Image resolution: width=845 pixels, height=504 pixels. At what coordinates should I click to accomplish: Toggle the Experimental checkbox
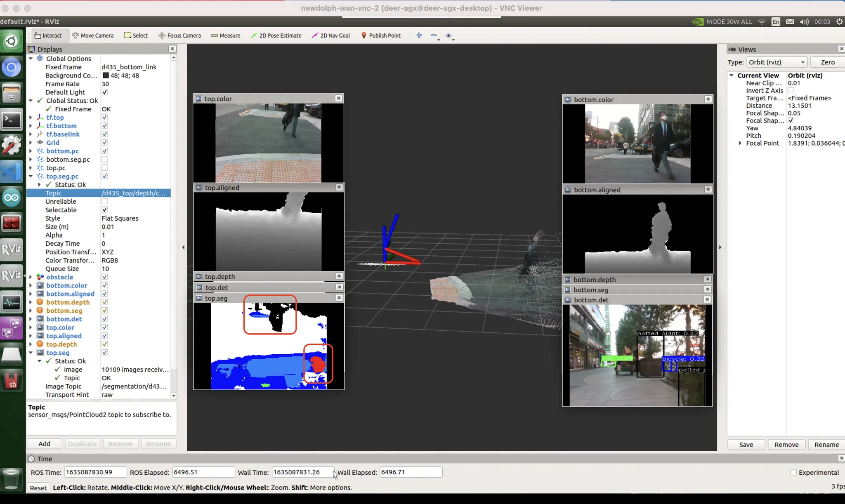(793, 472)
